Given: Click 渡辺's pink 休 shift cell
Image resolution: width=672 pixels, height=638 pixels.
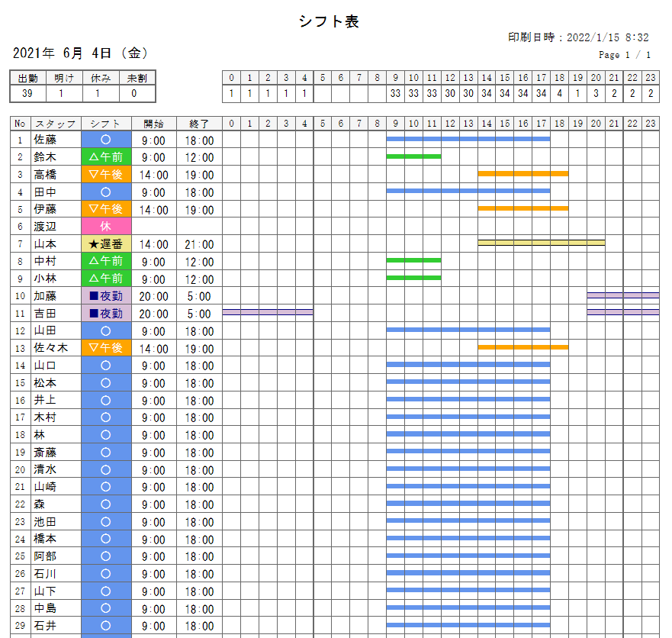Looking at the screenshot, I should tap(106, 227).
